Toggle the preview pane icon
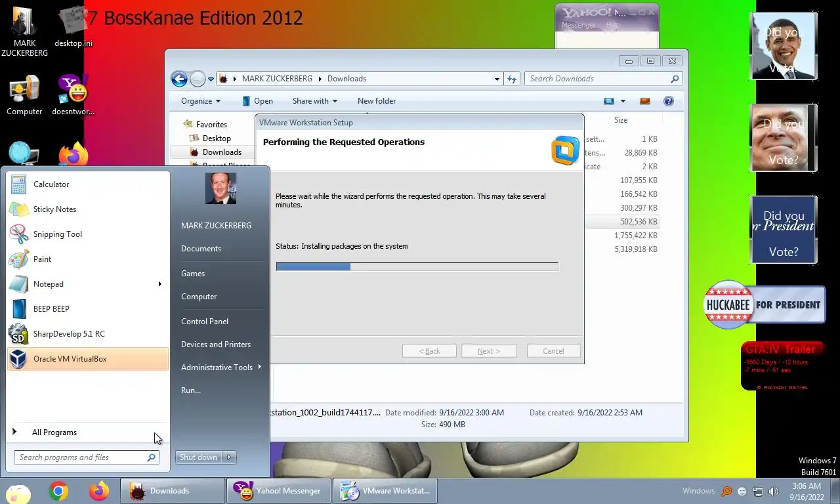 tap(644, 101)
